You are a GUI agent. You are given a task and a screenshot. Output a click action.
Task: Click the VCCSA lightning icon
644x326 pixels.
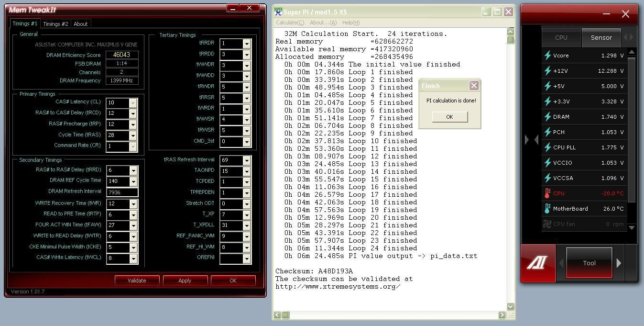[547, 178]
